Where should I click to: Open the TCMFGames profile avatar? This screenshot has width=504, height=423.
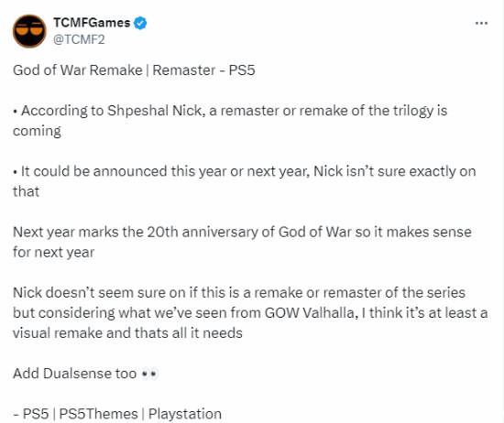click(x=29, y=31)
